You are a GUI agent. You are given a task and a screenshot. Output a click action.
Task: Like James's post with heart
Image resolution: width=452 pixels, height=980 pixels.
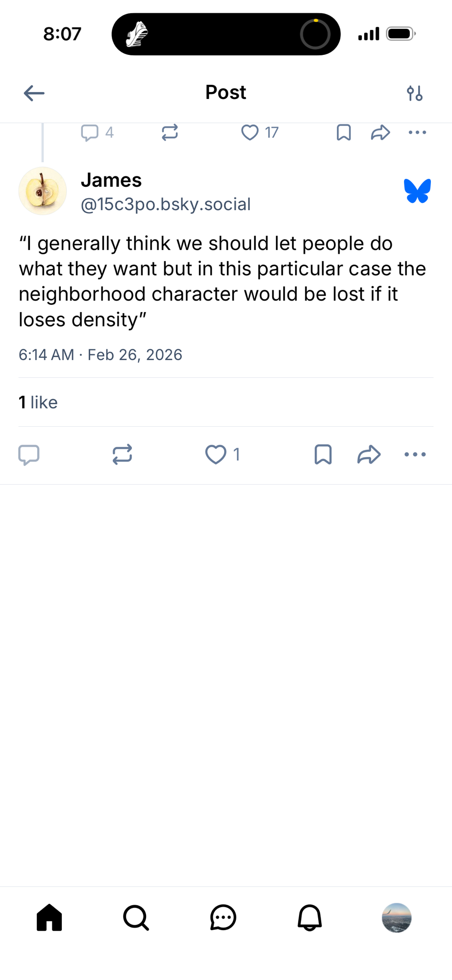tap(216, 455)
